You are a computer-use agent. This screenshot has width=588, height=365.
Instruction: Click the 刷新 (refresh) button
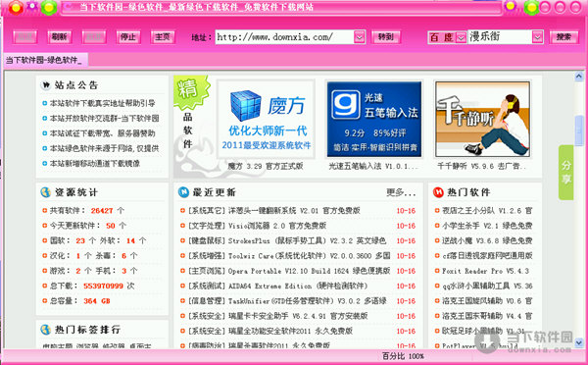(x=59, y=37)
